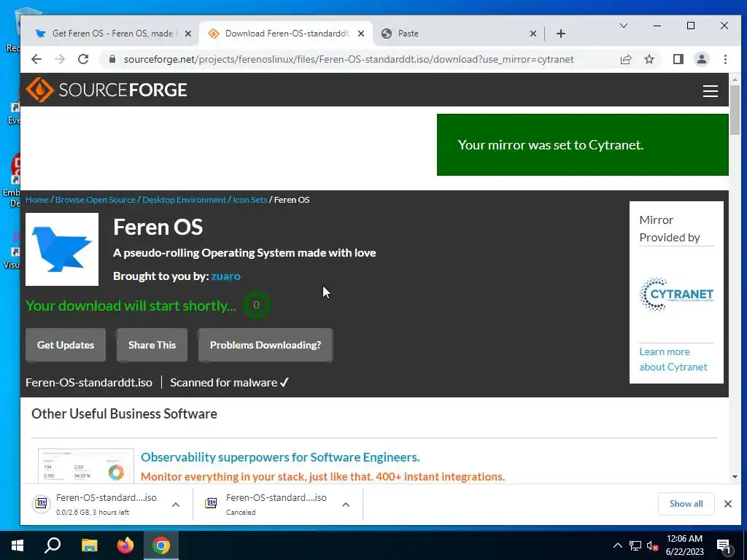Click the Chrome taskbar icon
The height and width of the screenshot is (560, 747).
pyautogui.click(x=161, y=545)
